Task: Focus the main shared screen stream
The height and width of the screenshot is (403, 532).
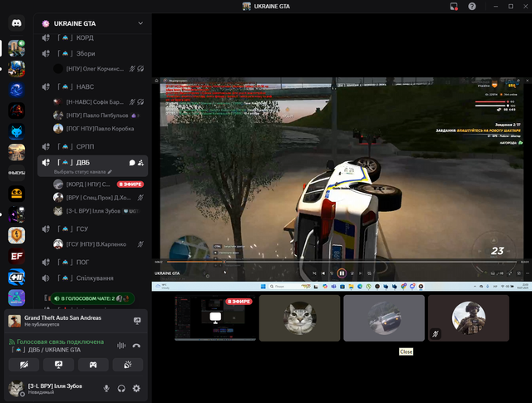Action: pyautogui.click(x=342, y=184)
